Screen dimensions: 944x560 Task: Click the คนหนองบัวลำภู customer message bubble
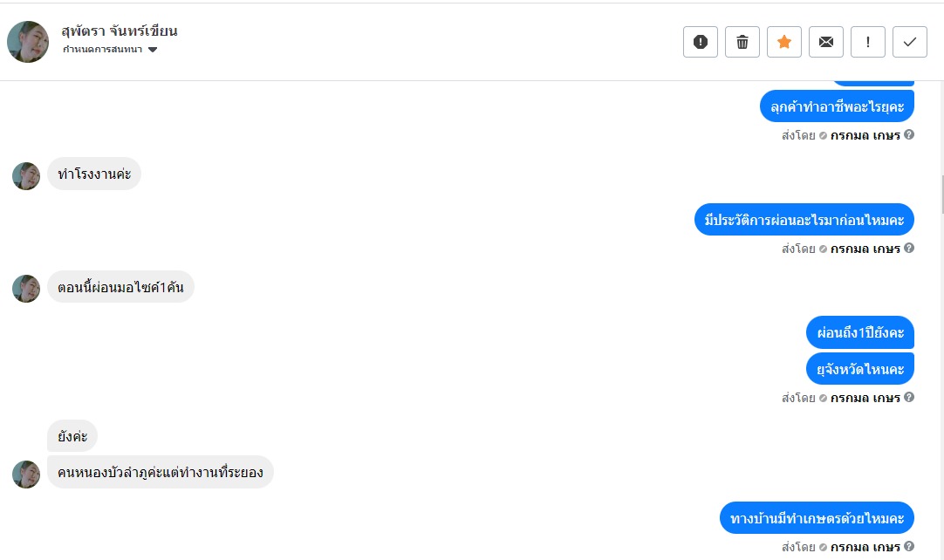coord(160,472)
